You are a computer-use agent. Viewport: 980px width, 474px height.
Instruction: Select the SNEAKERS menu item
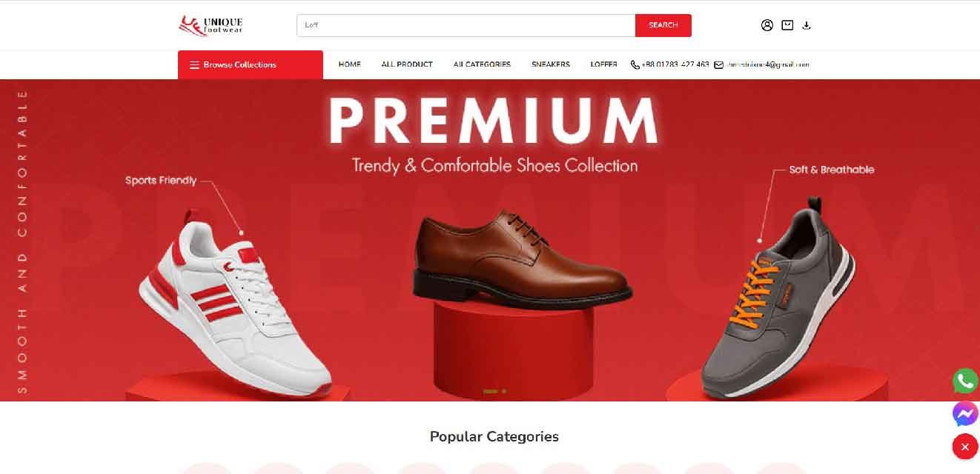click(551, 64)
